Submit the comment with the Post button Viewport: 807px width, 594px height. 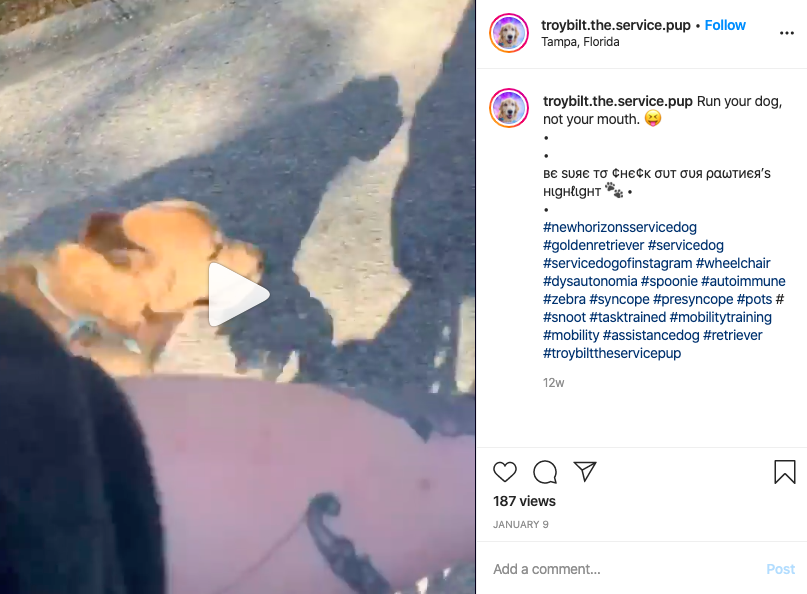pos(780,569)
